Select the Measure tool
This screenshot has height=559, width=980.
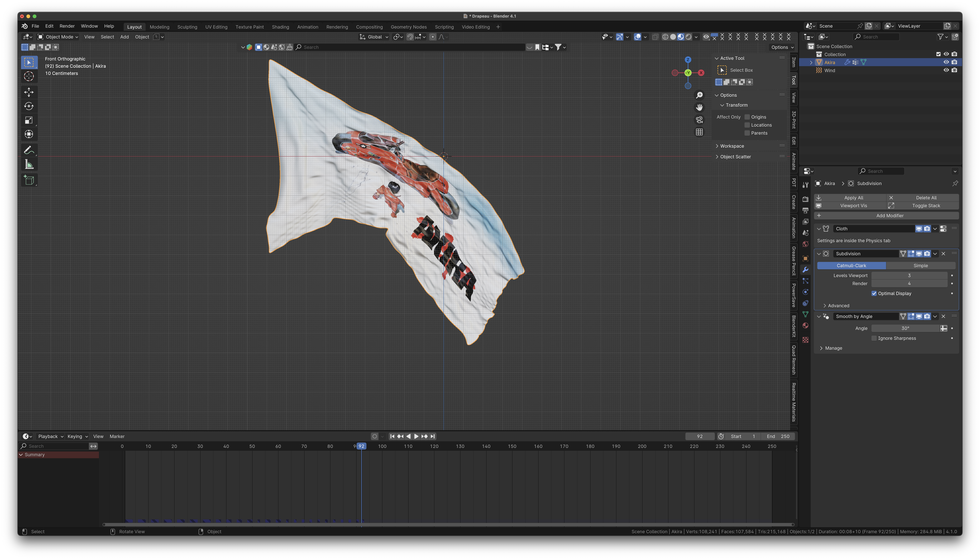coord(29,164)
